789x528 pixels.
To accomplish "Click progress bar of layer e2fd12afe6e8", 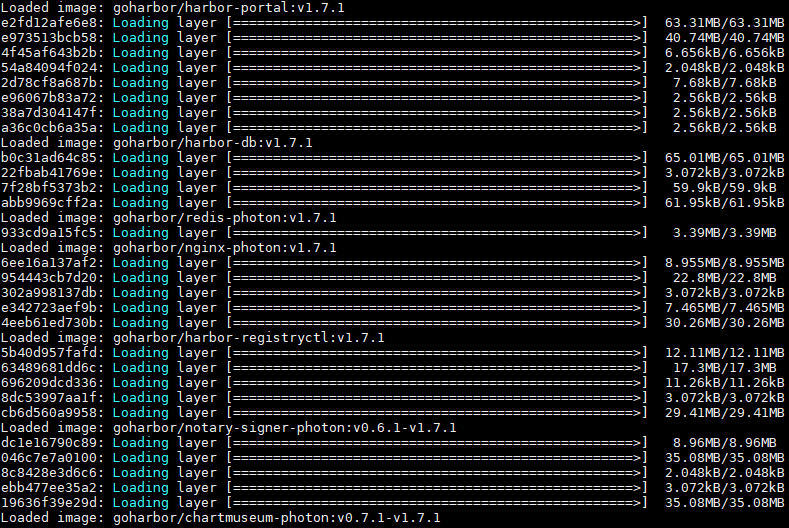I will pyautogui.click(x=437, y=23).
